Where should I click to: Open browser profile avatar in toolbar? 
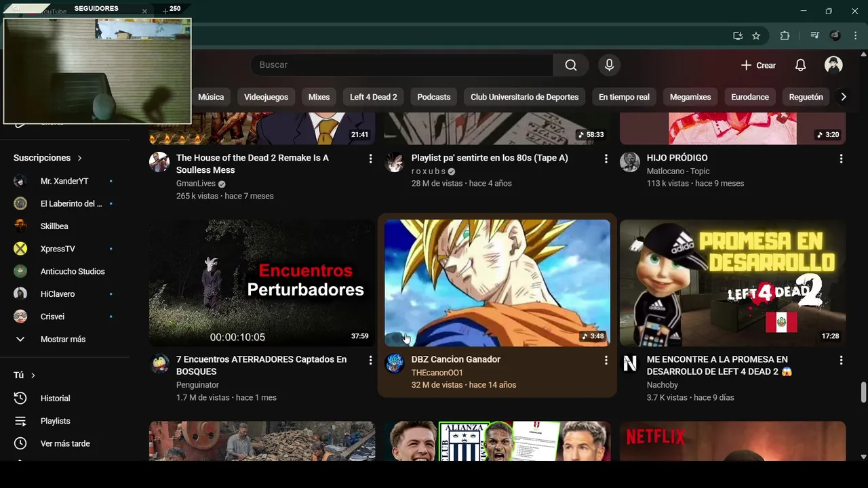click(x=835, y=36)
